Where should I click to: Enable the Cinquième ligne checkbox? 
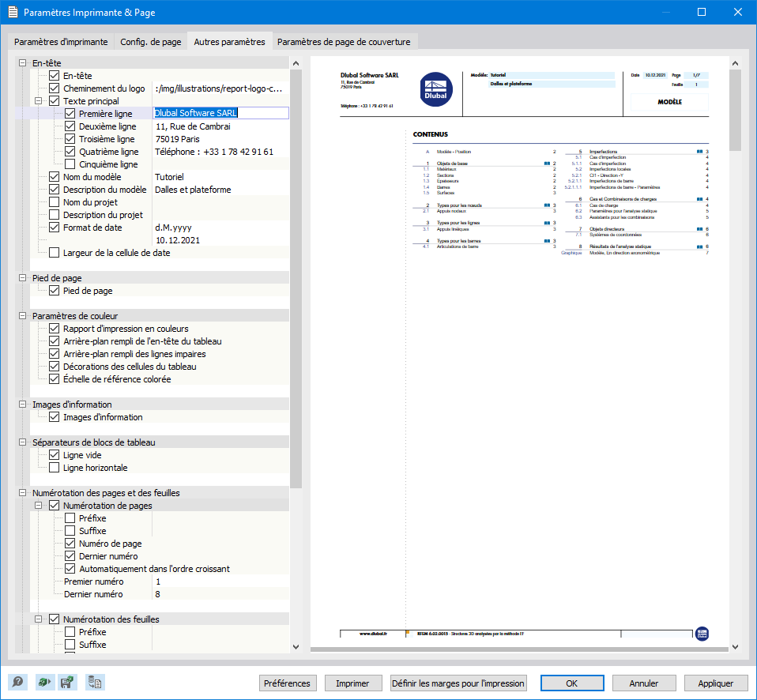pos(70,164)
